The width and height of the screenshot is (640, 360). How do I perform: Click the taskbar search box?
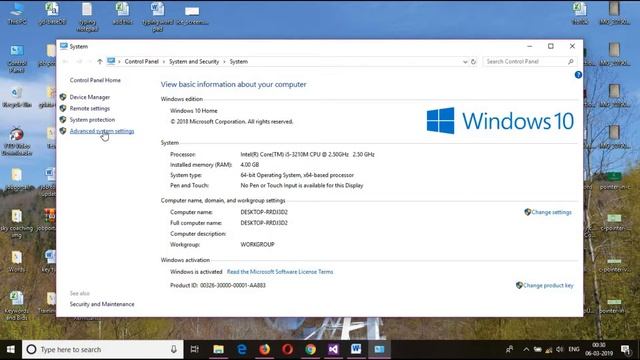(x=103, y=349)
